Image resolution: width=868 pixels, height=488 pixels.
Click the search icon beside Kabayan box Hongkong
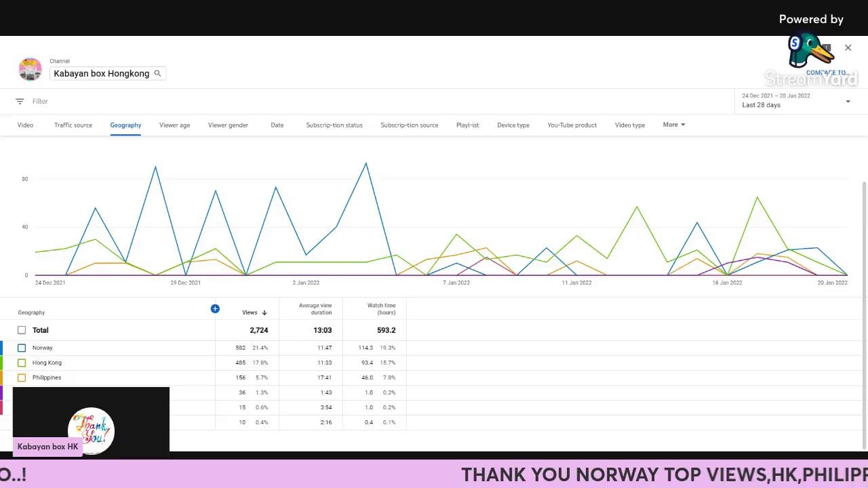(157, 73)
